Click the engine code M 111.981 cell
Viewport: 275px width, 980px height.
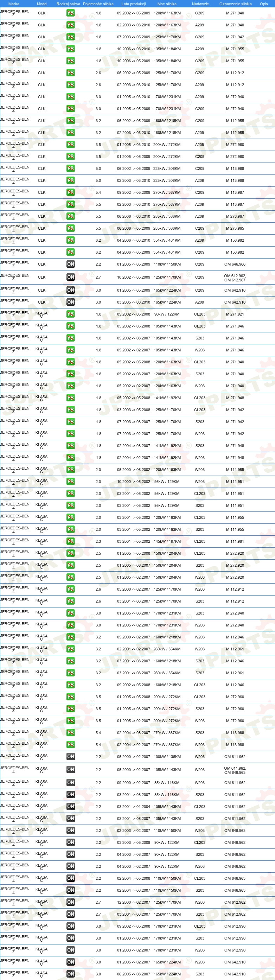[235, 541]
